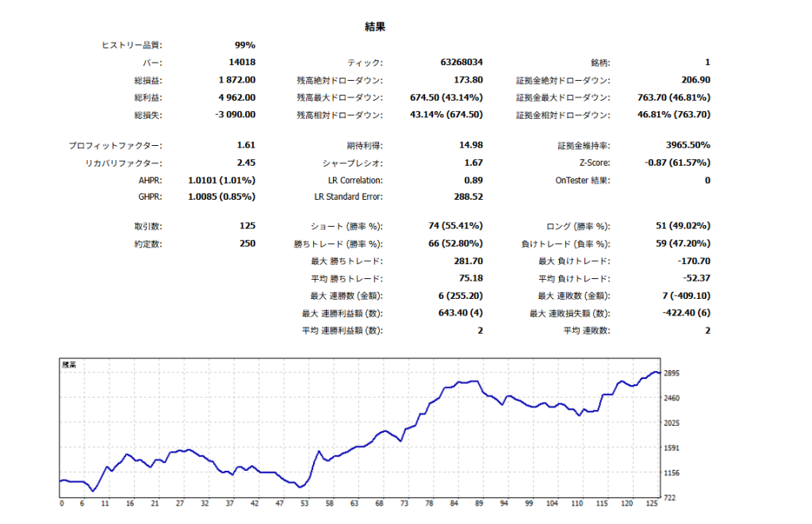Click the プロフィットファクター value 1.61
The width and height of the screenshot is (812, 524).
pos(246,146)
